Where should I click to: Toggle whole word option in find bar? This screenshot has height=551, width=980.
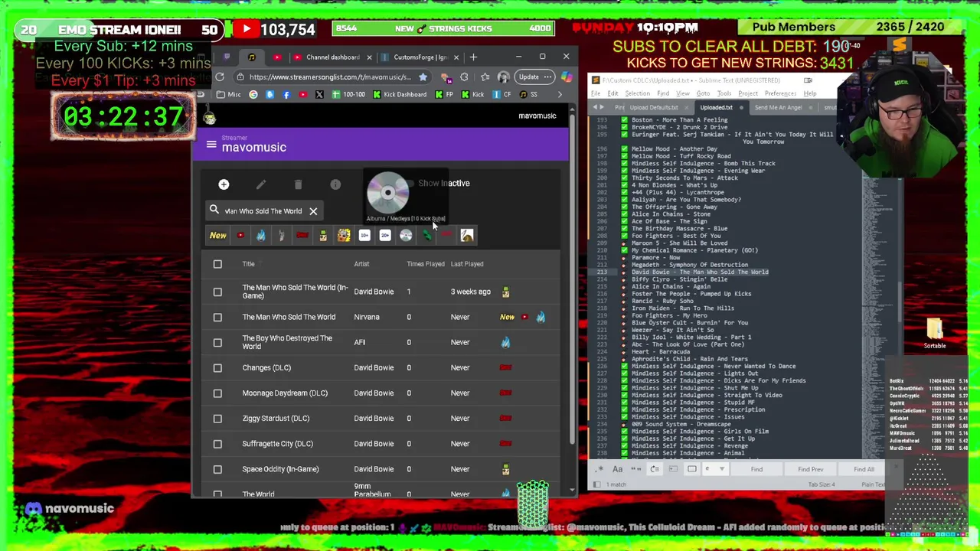(x=636, y=469)
